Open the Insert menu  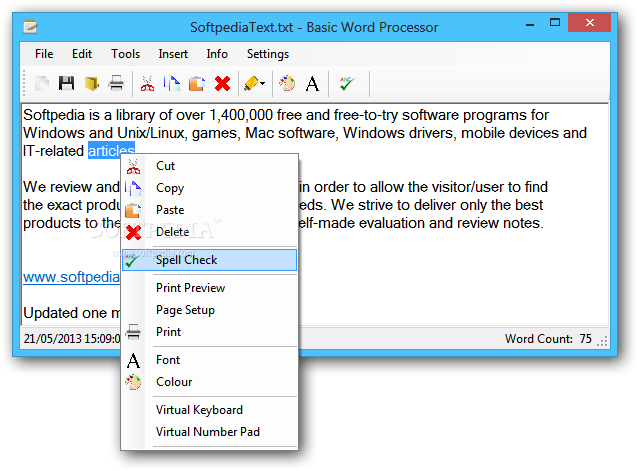click(173, 54)
